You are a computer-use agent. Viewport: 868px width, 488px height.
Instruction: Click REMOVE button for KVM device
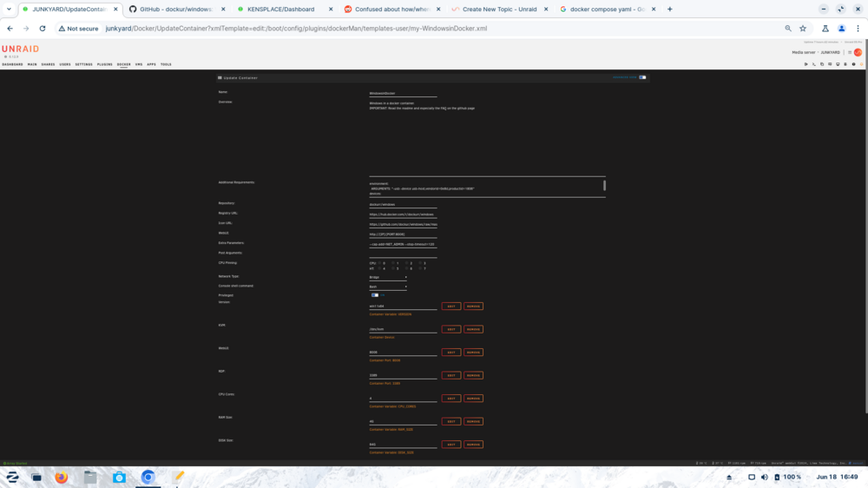click(473, 329)
